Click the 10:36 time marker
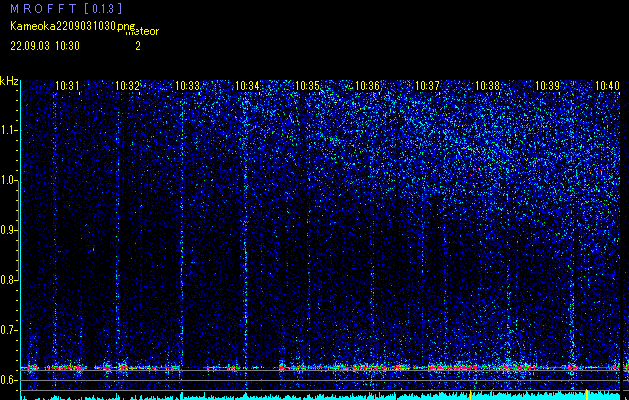The image size is (629, 400). pyautogui.click(x=367, y=85)
